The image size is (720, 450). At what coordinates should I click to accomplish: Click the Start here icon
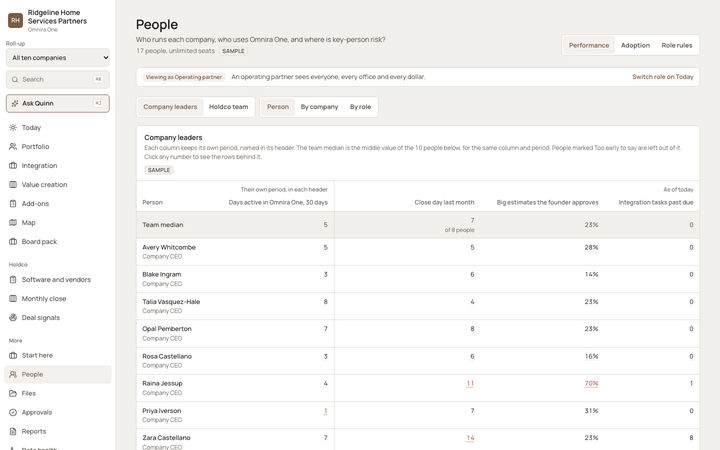tap(13, 355)
